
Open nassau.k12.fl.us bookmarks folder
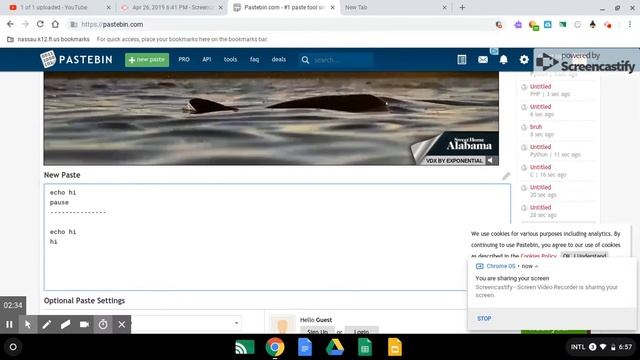click(48, 39)
